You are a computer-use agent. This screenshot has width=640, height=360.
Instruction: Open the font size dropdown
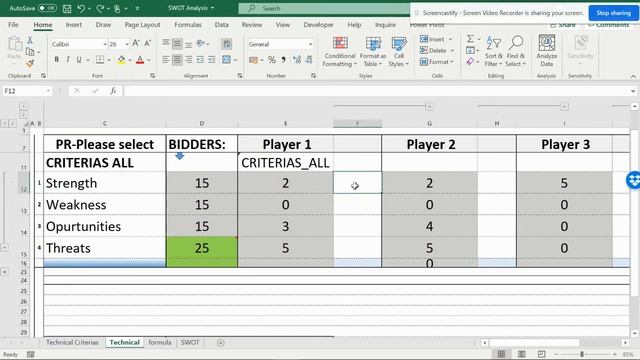[127, 44]
